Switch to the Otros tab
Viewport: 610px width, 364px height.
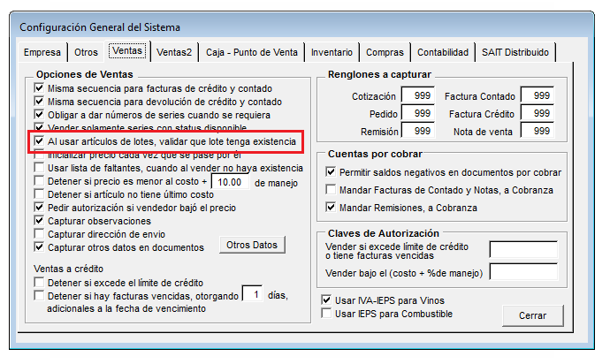(x=86, y=52)
